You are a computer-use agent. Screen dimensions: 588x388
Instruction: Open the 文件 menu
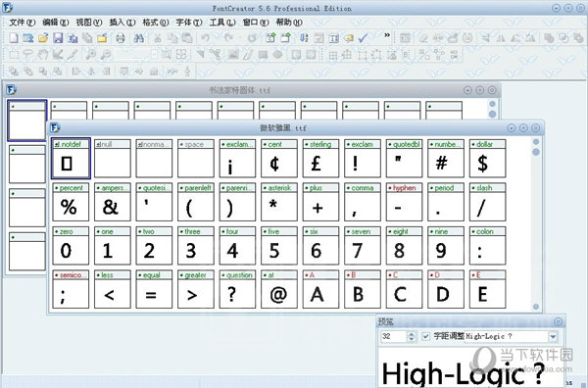[x=23, y=23]
